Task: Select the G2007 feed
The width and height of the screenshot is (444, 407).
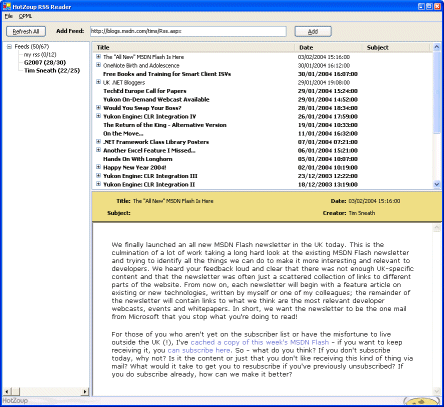Action: 45,62
